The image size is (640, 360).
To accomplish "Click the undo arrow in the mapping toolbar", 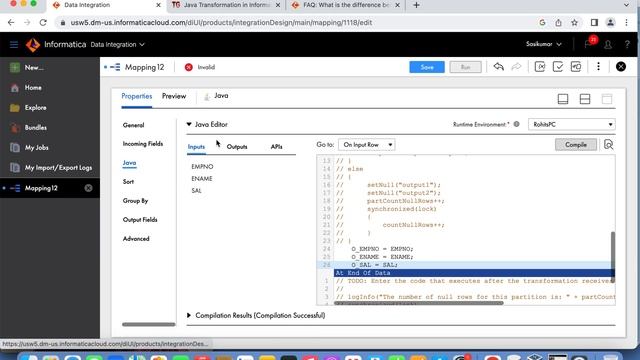I will (x=498, y=67).
